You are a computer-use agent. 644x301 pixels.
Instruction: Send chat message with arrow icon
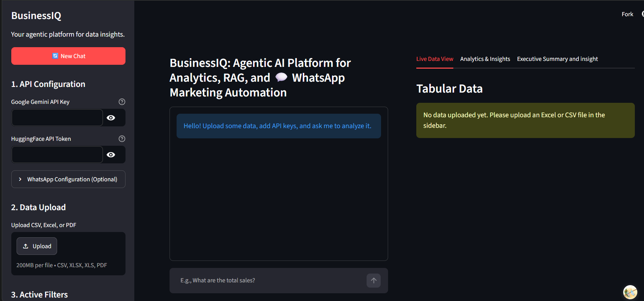pos(374,281)
